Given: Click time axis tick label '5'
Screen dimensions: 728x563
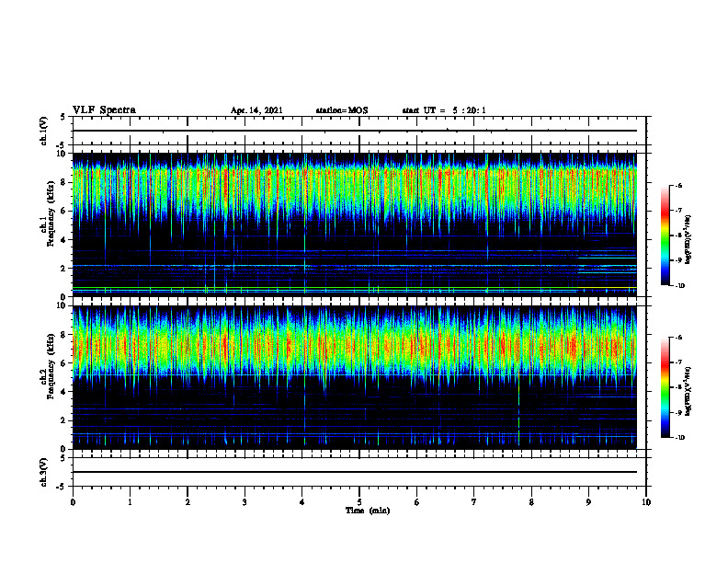Looking at the screenshot, I should point(359,502).
